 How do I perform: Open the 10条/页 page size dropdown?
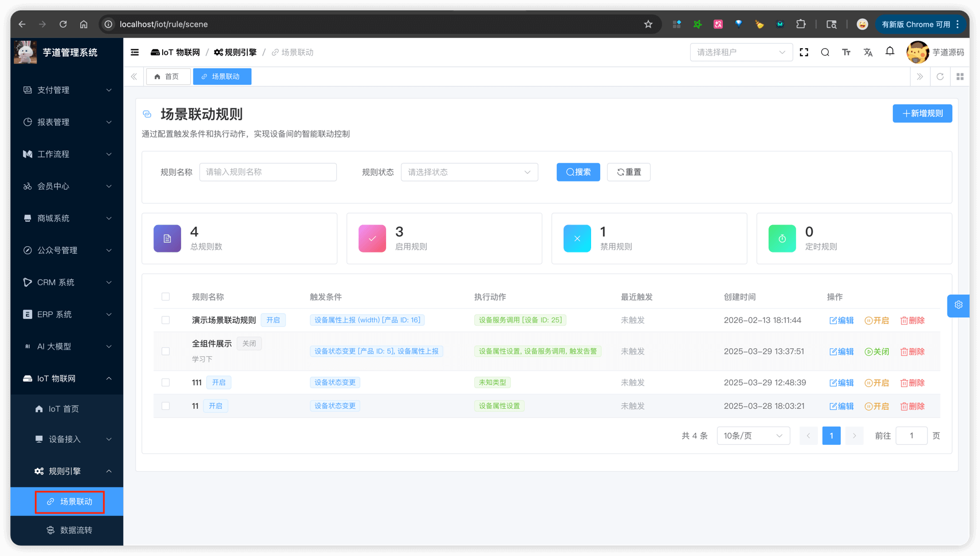pos(753,435)
